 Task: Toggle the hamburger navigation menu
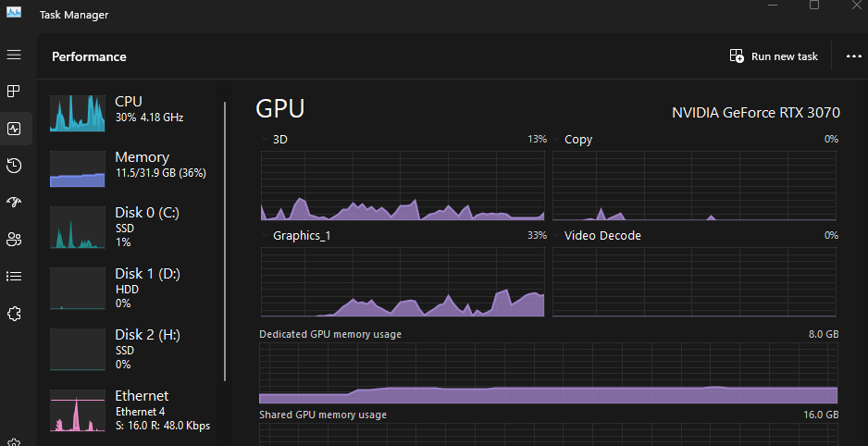click(x=14, y=55)
